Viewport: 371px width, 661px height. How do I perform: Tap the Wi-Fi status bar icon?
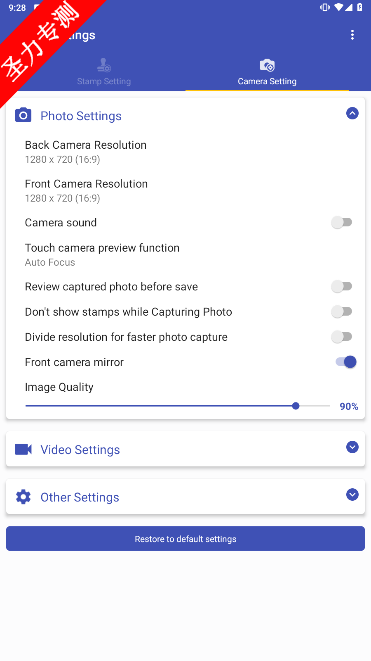(x=339, y=7)
